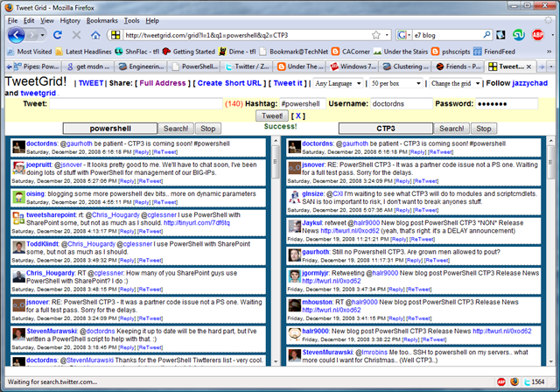Click the CTP3 search term box

[x=386, y=129]
